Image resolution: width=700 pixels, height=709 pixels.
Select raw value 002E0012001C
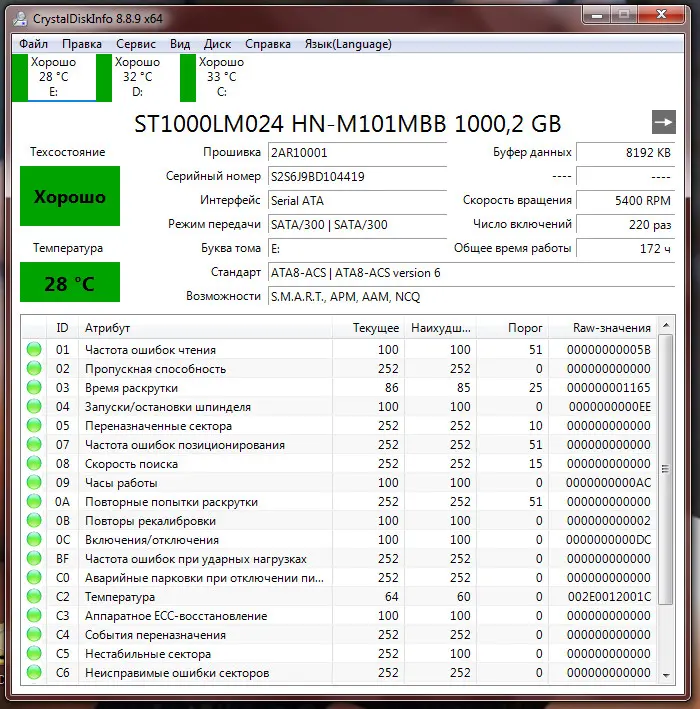609,597
